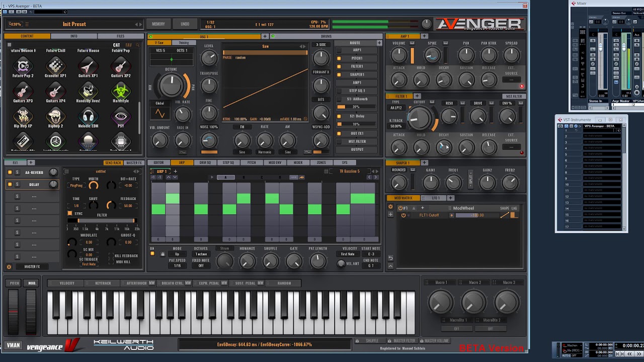Screen dimensions: 644x362
Task: Open the SC TRIGGER First Note dropdown
Action: (x=89, y=264)
